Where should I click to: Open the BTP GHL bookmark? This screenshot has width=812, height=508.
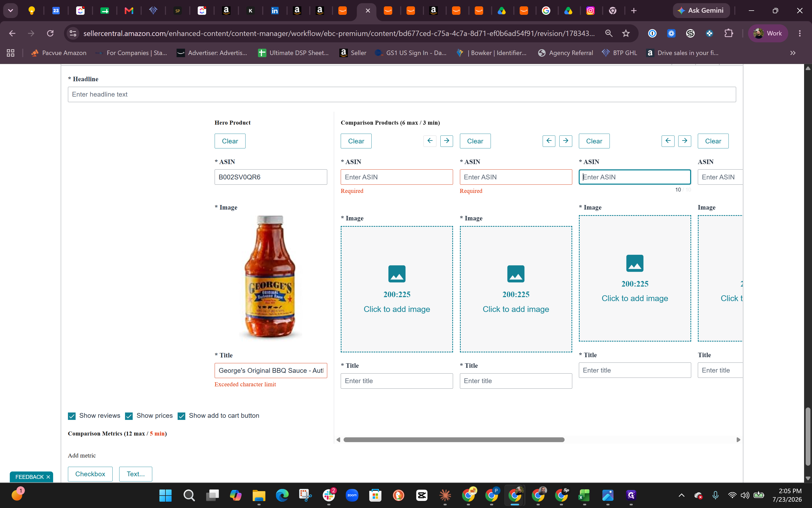pyautogui.click(x=619, y=53)
